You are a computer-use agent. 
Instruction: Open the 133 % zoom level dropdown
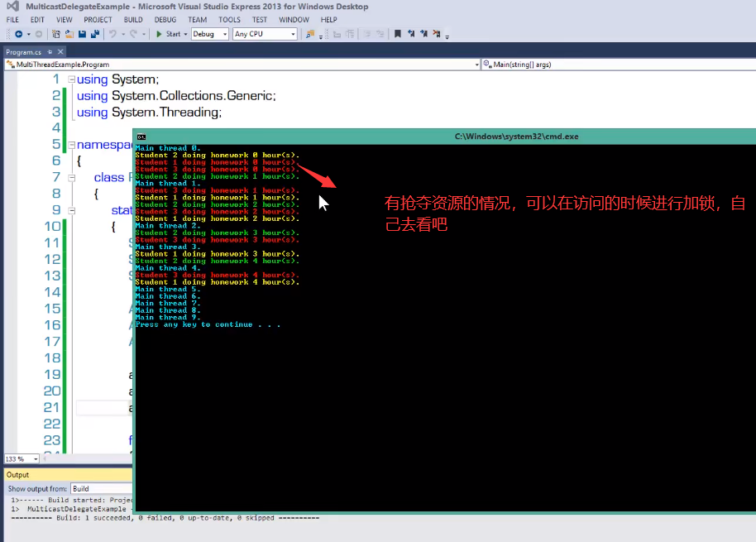pos(22,459)
